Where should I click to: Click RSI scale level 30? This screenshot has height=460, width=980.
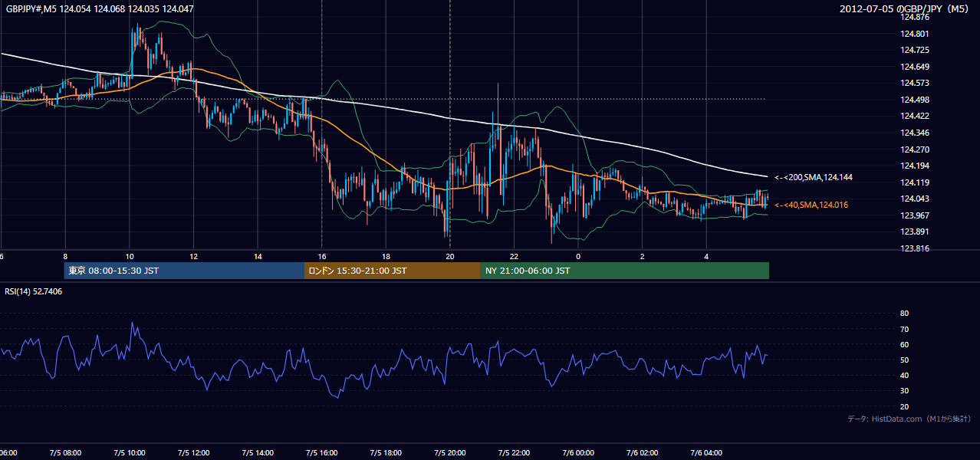pyautogui.click(x=905, y=391)
